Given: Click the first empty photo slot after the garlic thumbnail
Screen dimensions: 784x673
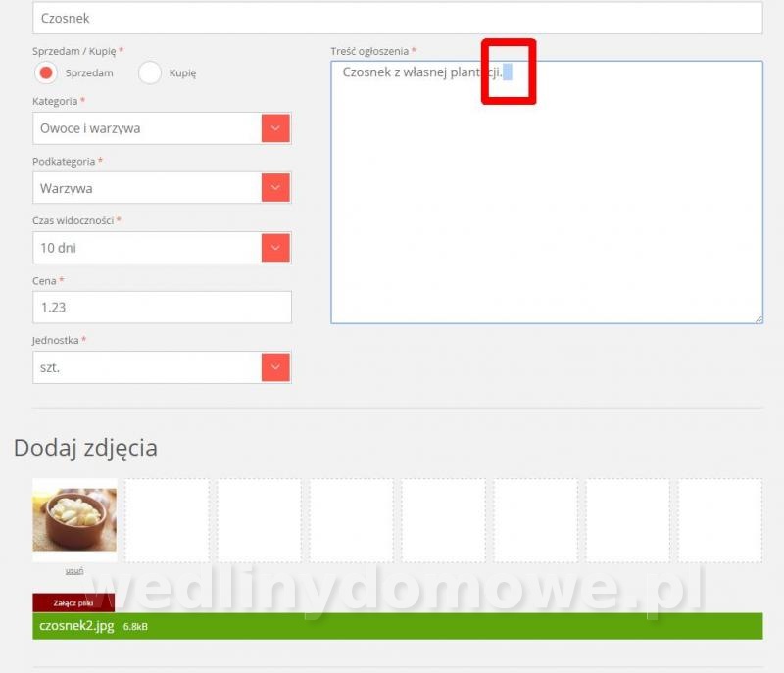Looking at the screenshot, I should pyautogui.click(x=167, y=520).
